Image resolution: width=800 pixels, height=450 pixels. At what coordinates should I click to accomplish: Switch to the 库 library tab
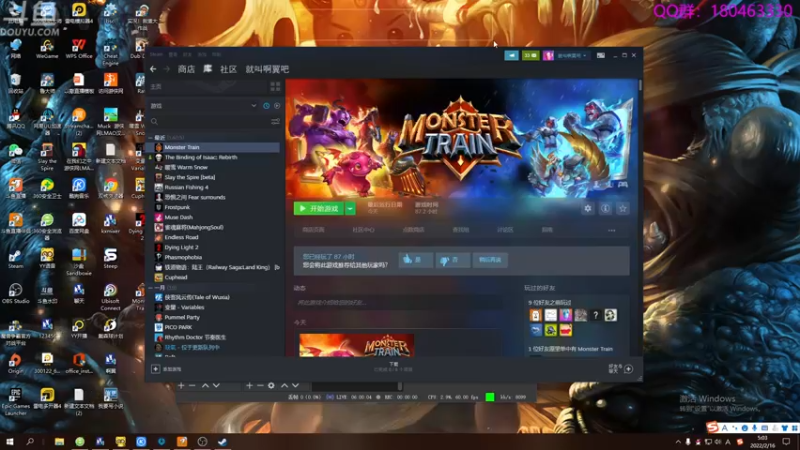(208, 68)
